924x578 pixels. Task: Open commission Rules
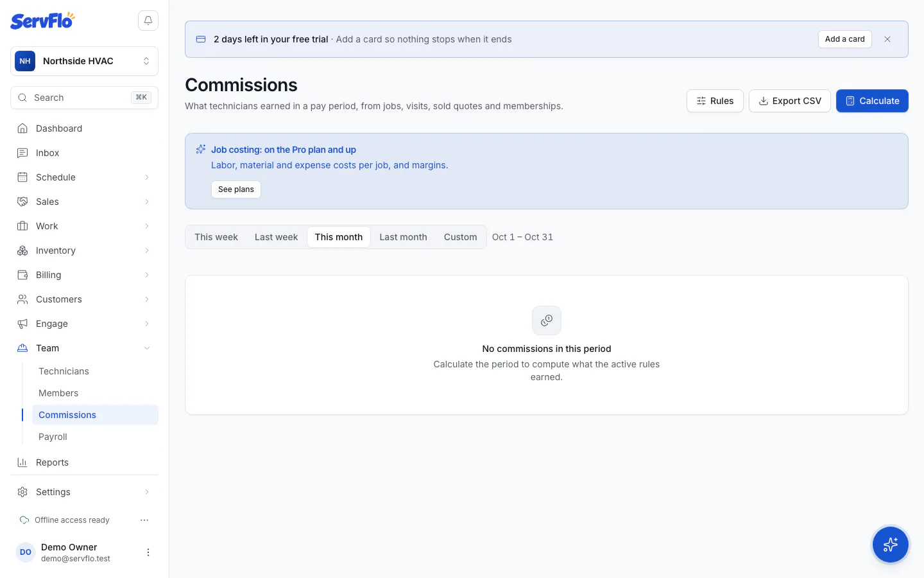pos(715,101)
